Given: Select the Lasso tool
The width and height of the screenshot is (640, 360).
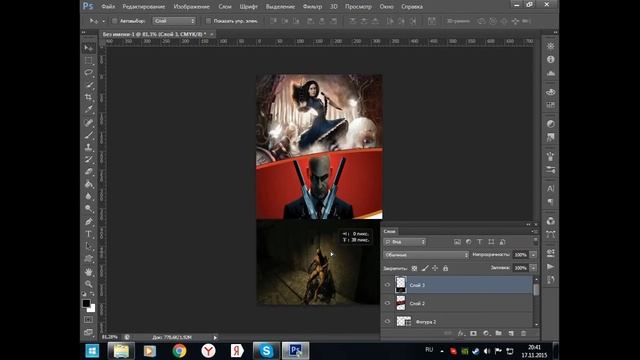Looking at the screenshot, I should pos(89,73).
